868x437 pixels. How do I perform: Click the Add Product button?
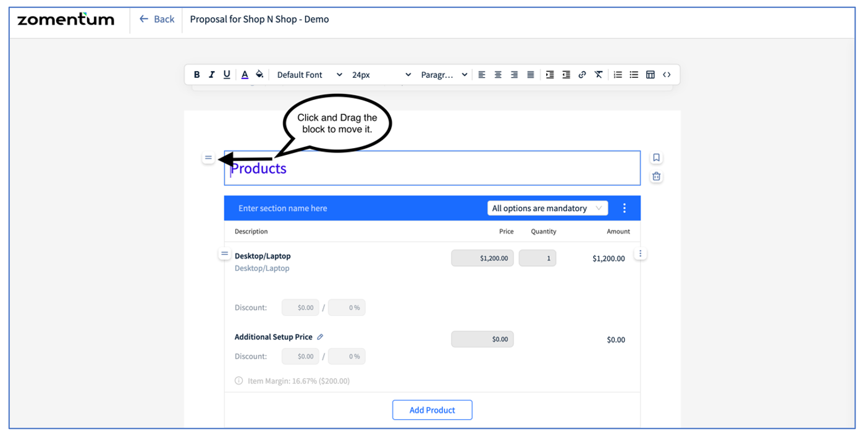432,409
